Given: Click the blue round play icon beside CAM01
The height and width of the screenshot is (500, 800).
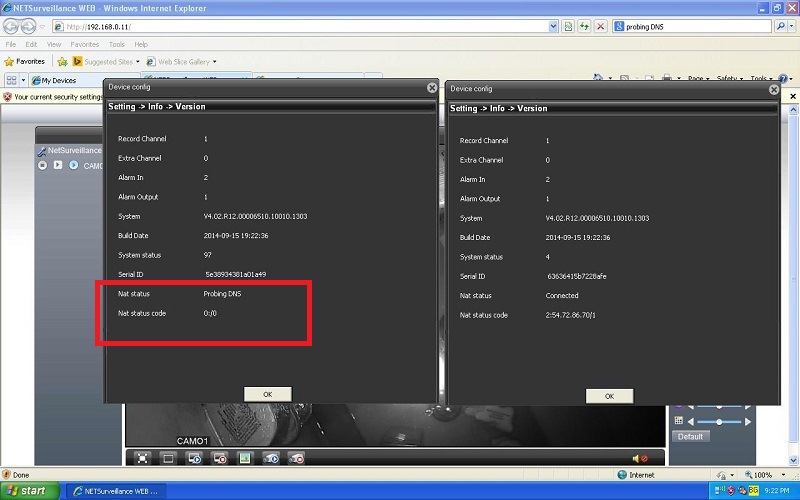Looking at the screenshot, I should pyautogui.click(x=74, y=165).
